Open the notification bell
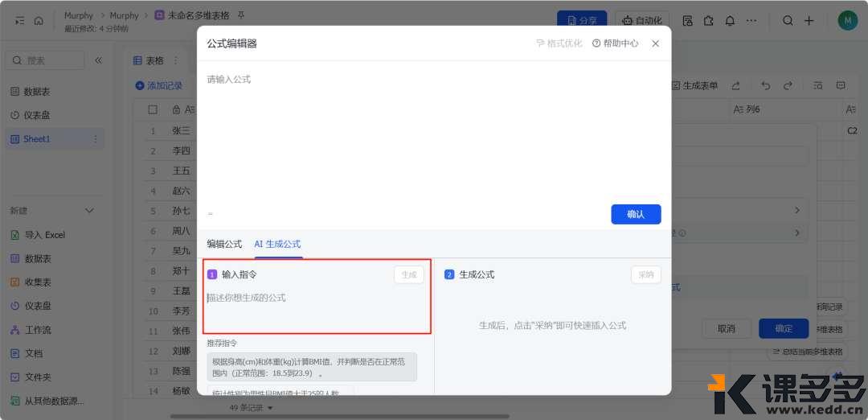The image size is (868, 420). (730, 20)
